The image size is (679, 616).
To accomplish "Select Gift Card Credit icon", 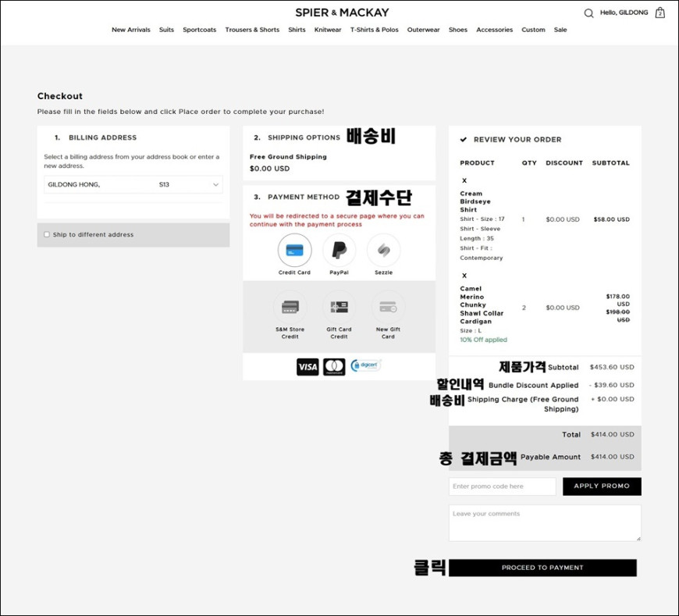I will tap(339, 307).
